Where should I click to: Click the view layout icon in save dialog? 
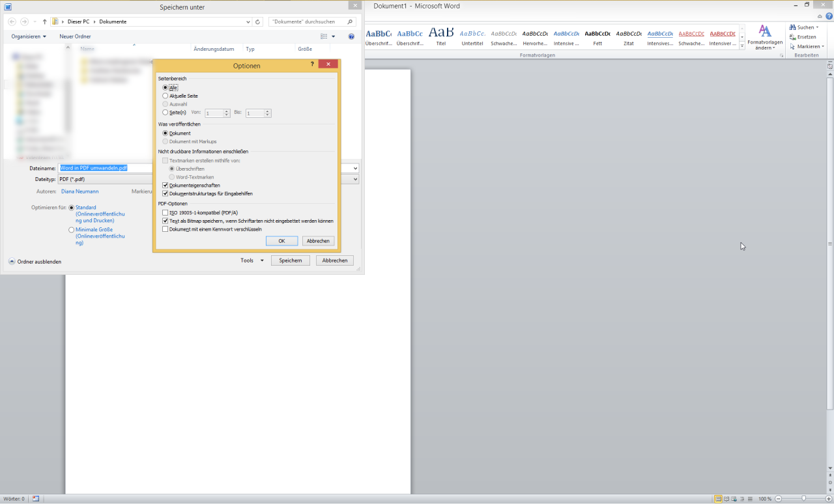coord(324,36)
